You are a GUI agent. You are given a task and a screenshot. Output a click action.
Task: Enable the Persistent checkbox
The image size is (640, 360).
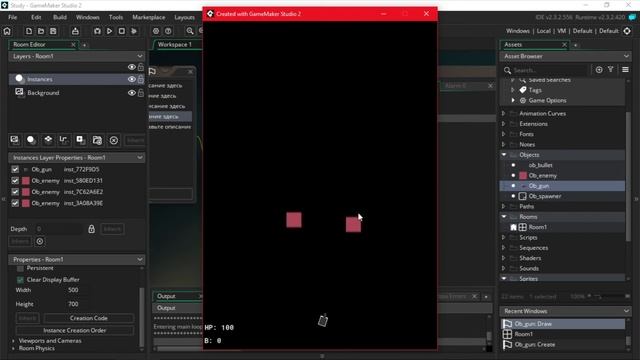pyautogui.click(x=20, y=268)
